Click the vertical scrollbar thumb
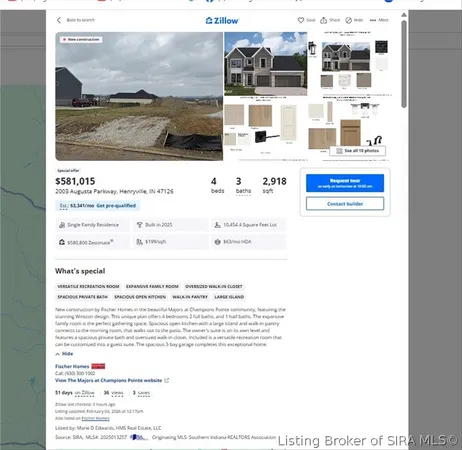462x450 pixels. click(x=404, y=64)
